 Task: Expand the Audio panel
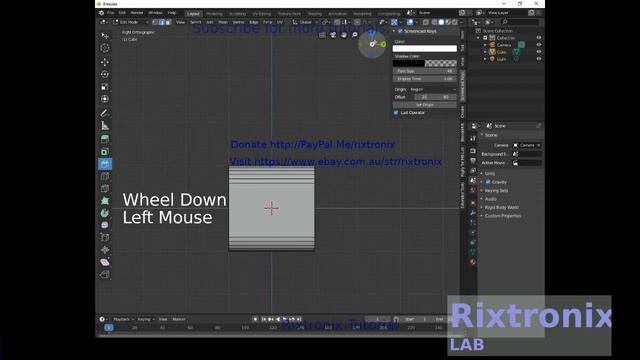click(x=490, y=199)
